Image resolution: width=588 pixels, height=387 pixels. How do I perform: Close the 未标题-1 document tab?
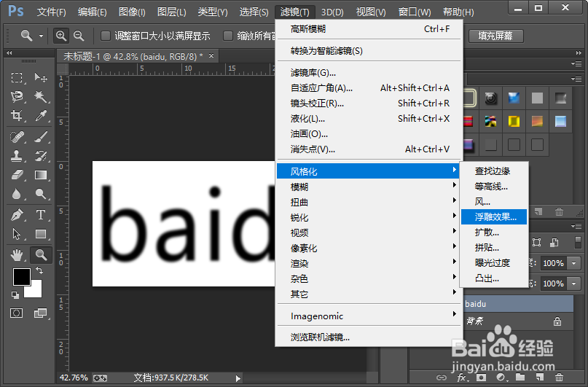211,56
